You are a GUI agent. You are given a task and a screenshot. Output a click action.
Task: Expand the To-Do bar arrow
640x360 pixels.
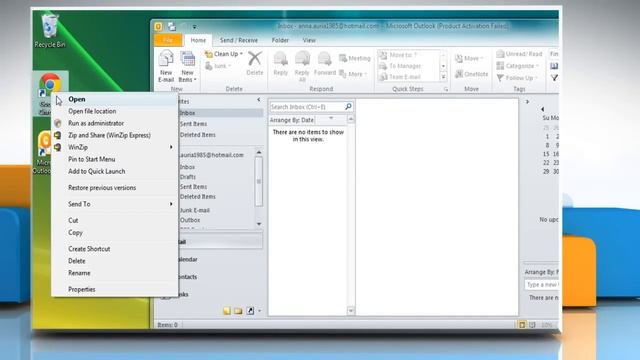[x=527, y=102]
